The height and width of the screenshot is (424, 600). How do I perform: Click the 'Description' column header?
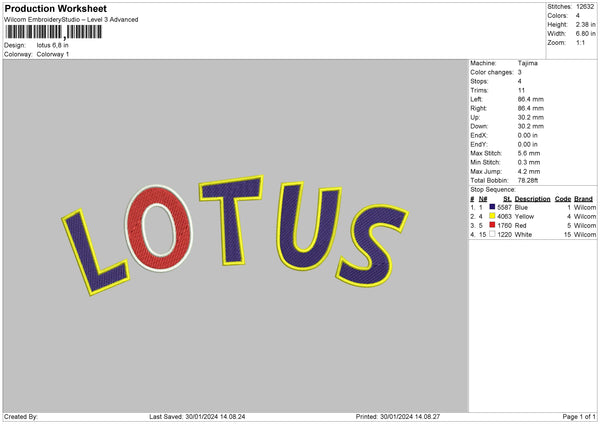(x=532, y=199)
